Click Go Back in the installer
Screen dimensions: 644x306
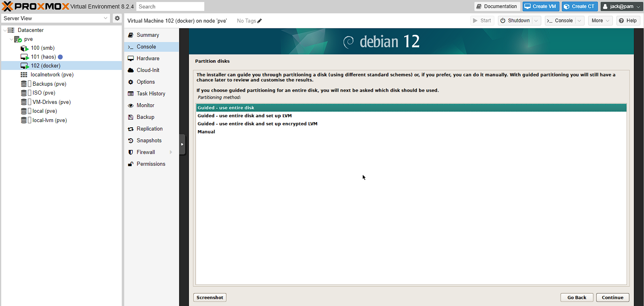pos(576,298)
